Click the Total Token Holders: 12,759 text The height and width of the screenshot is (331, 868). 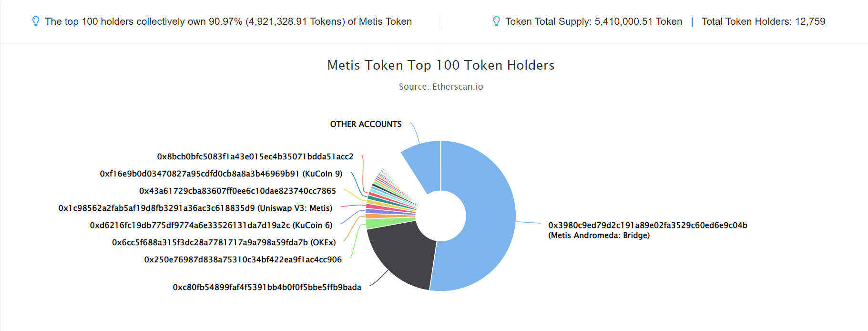(x=763, y=21)
